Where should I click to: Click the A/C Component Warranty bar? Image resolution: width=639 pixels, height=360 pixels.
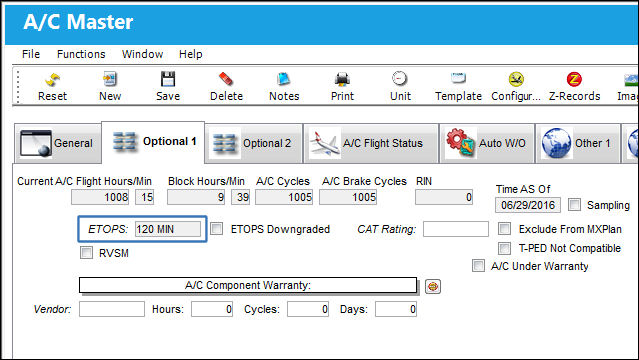coord(248,285)
